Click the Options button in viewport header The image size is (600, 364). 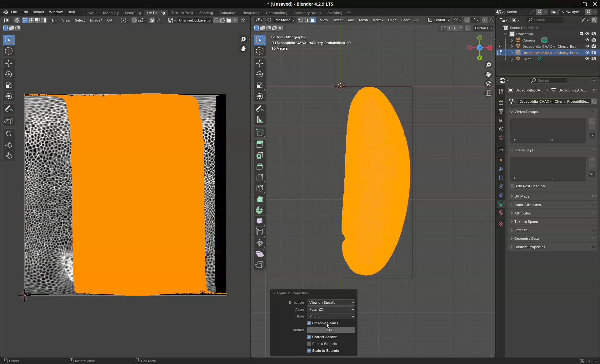(x=483, y=28)
